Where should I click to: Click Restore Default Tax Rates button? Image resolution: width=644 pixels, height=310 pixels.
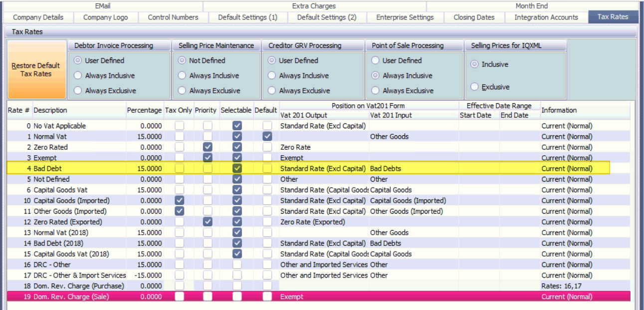tap(37, 70)
